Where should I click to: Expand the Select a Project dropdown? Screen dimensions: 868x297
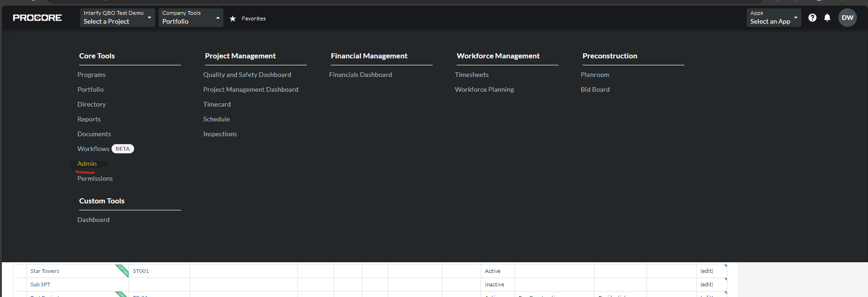tap(117, 18)
